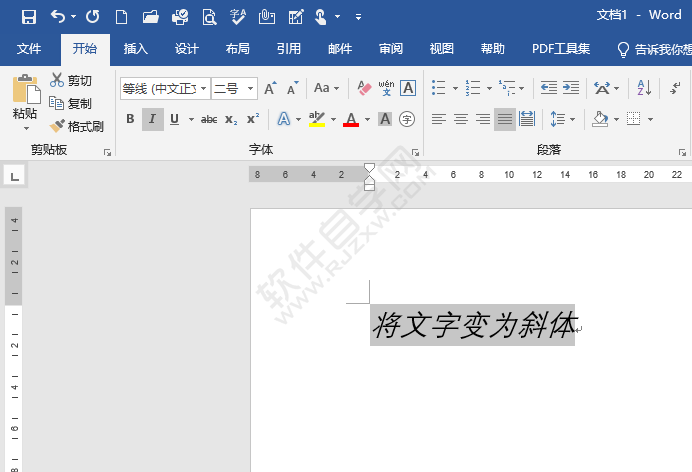Screen dimensions: 692x472
Task: Decrease paragraph indent
Action: pos(549,88)
